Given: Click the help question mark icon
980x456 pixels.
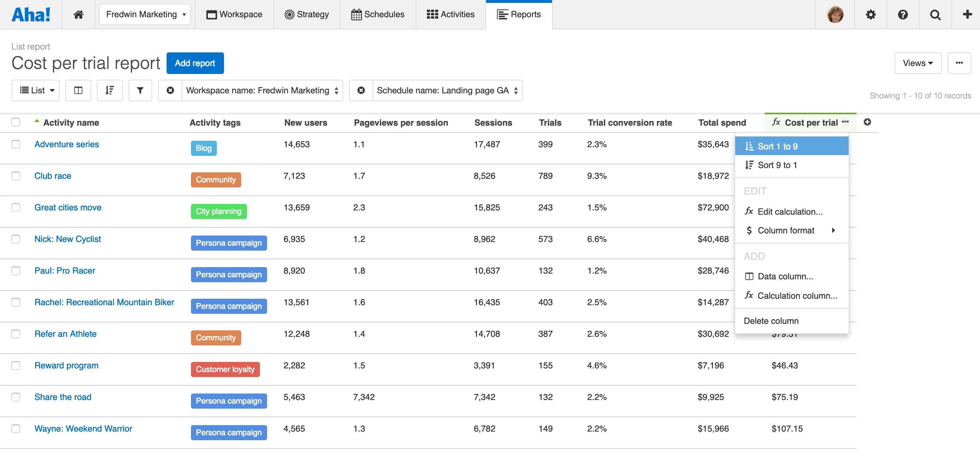Looking at the screenshot, I should coord(902,14).
